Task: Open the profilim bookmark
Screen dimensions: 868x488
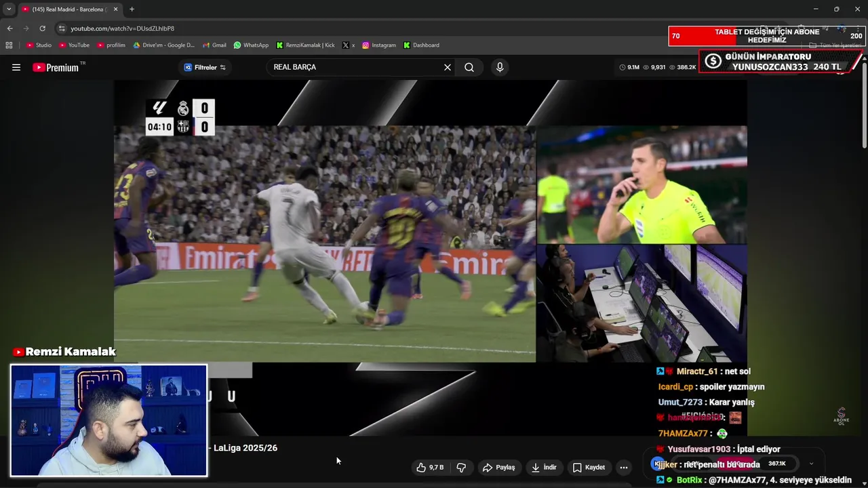Action: click(111, 45)
